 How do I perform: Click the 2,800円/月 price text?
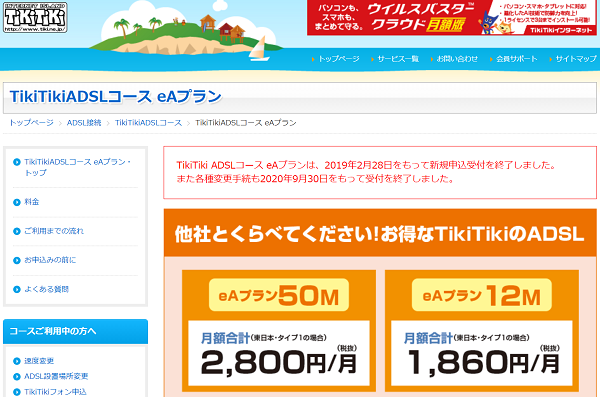(279, 362)
